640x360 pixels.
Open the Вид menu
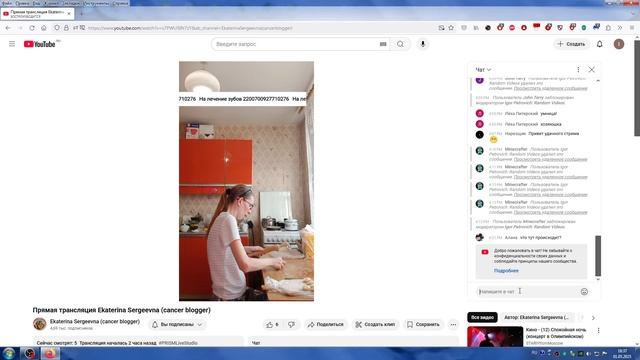pyautogui.click(x=36, y=3)
